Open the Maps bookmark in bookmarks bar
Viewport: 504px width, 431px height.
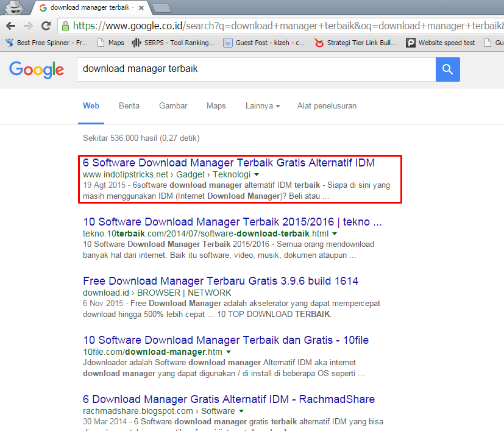click(x=110, y=43)
